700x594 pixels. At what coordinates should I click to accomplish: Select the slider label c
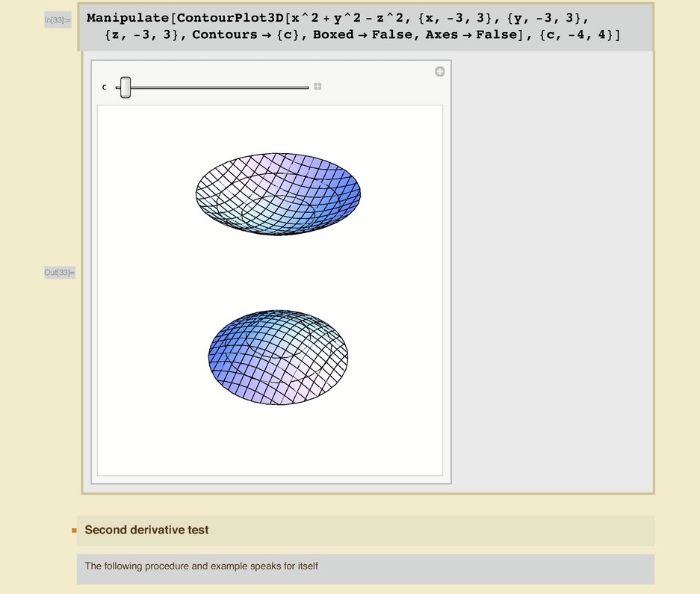pyautogui.click(x=104, y=87)
